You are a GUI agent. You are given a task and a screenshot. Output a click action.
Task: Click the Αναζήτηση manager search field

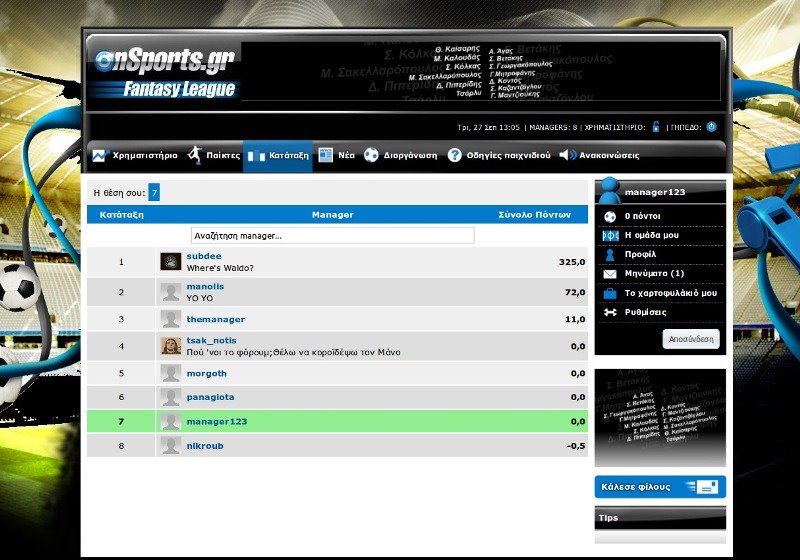click(x=332, y=236)
